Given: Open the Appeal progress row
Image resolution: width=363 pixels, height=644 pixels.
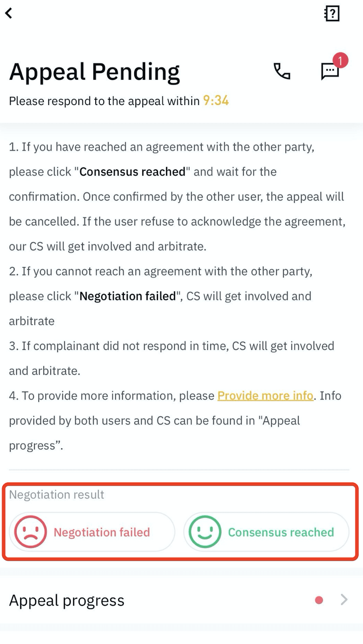Looking at the screenshot, I should pos(181,600).
